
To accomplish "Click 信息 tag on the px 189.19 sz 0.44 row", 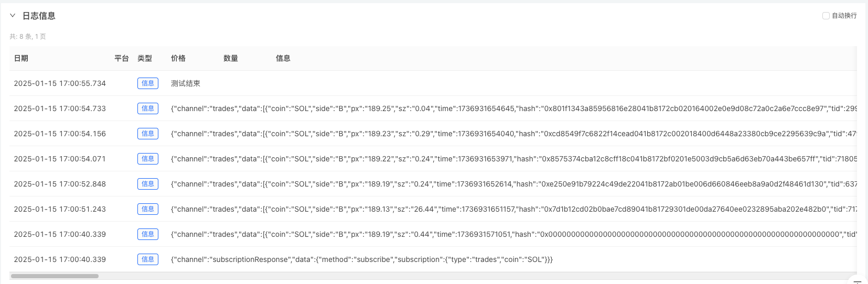I will (148, 234).
